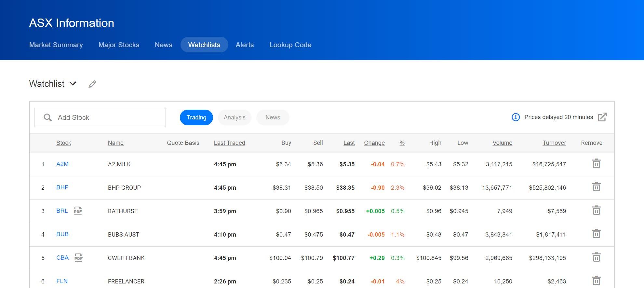The height and width of the screenshot is (288, 644).
Task: Open the CBA stock link
Action: (x=62, y=258)
